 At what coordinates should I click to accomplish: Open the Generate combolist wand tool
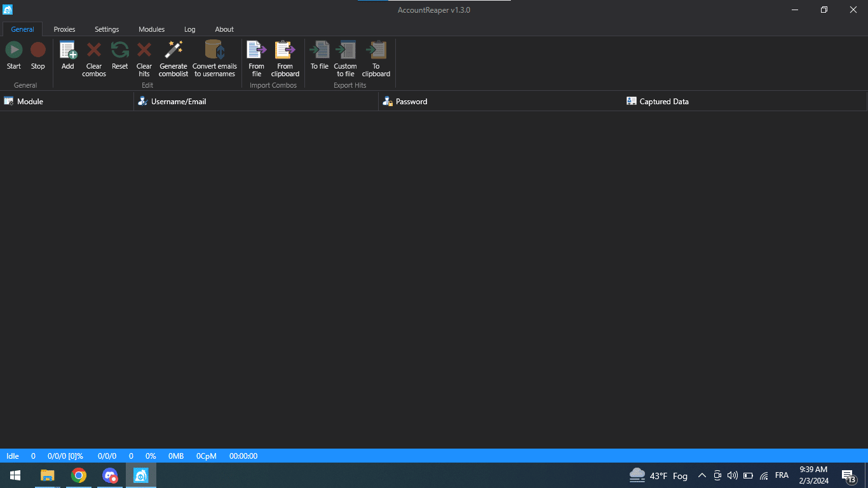pos(173,50)
